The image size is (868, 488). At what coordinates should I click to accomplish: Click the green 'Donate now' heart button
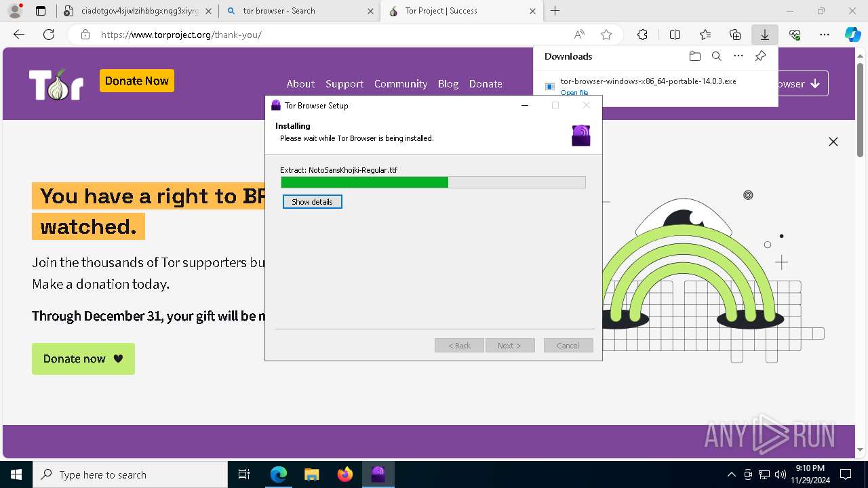(x=83, y=359)
